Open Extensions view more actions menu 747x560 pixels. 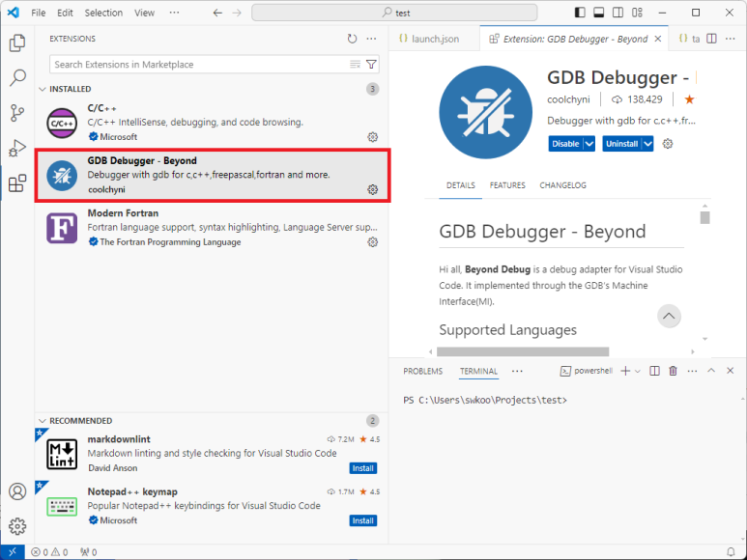point(372,39)
